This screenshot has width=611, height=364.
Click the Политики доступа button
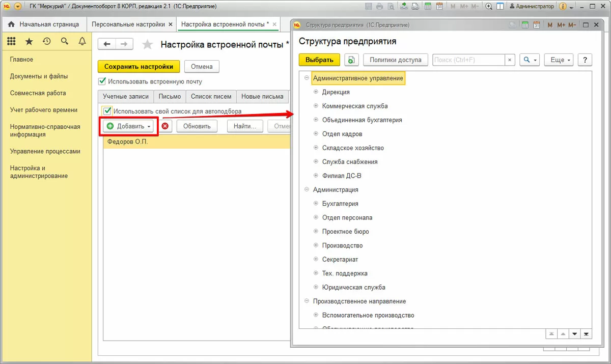pyautogui.click(x=396, y=60)
